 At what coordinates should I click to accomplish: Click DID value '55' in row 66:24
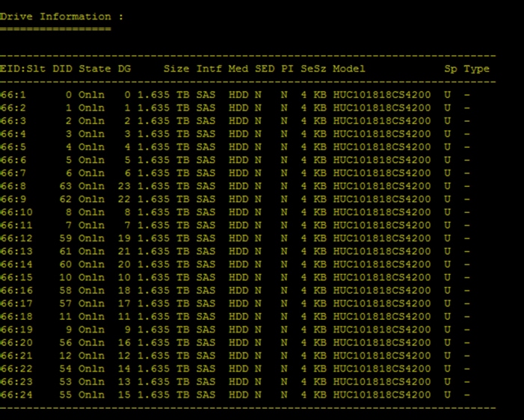coord(66,395)
